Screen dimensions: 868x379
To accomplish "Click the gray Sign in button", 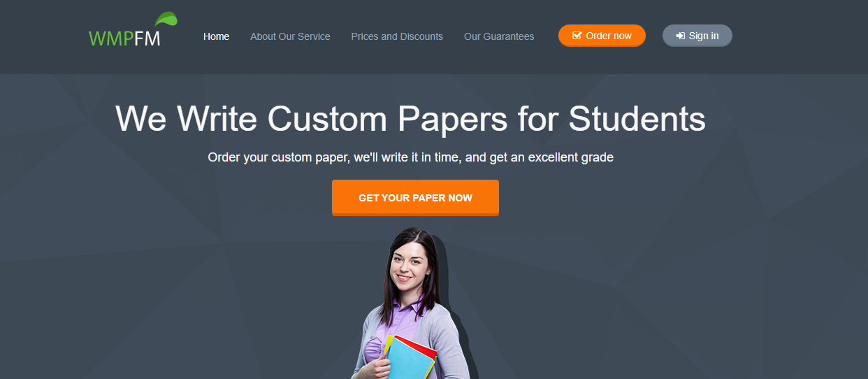I will click(697, 36).
